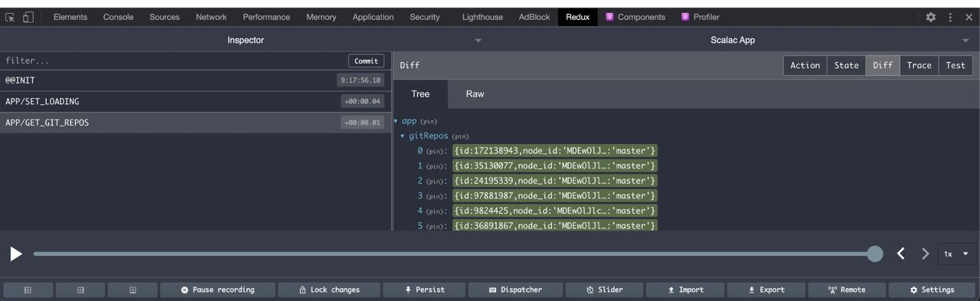
Task: Open DevTools settings gear
Action: (931, 17)
